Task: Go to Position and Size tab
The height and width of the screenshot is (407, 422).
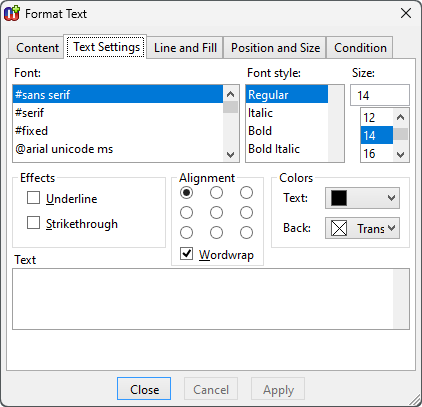Action: [275, 48]
